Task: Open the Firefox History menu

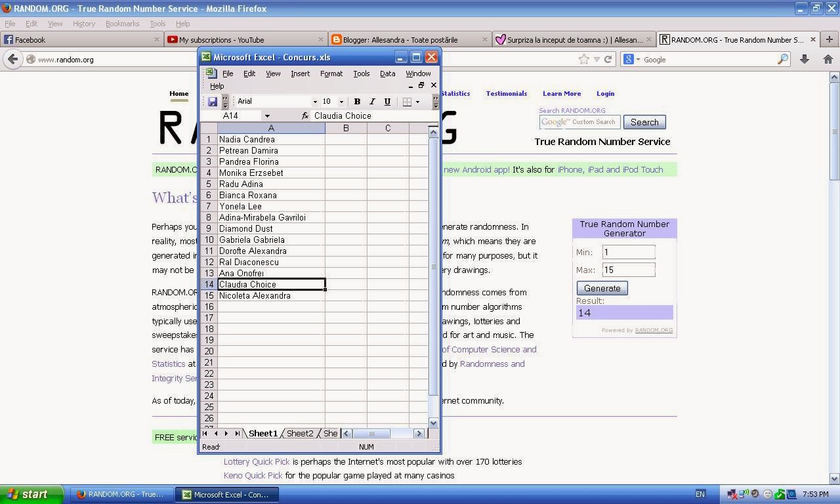Action: (84, 24)
